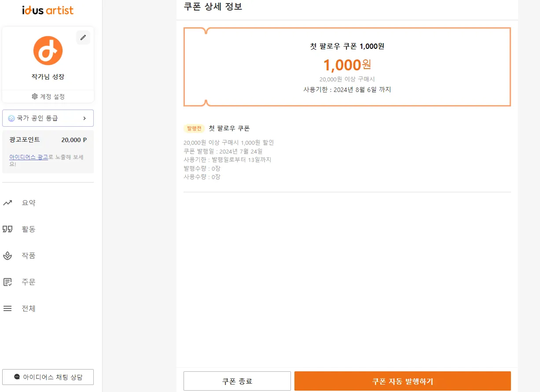Screen dimensions: 540x392
Task: Click the orange 쿠폰 자동 발행하기 button
Action: [402, 381]
